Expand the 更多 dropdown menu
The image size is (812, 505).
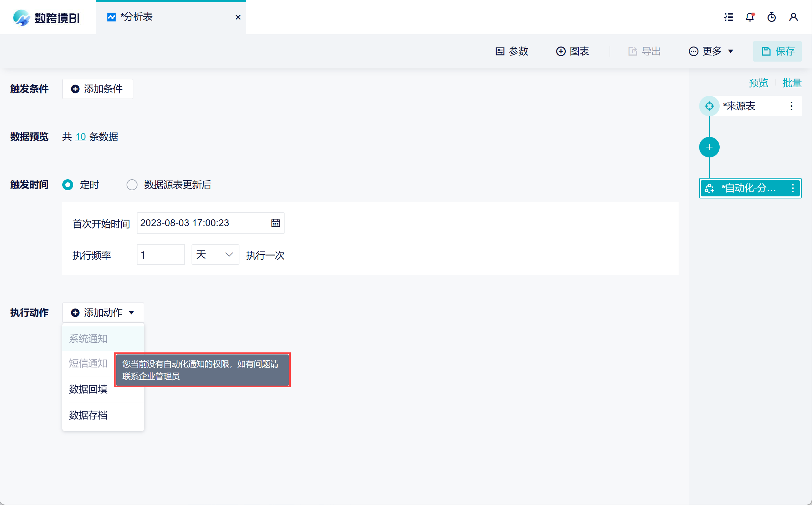pos(711,51)
